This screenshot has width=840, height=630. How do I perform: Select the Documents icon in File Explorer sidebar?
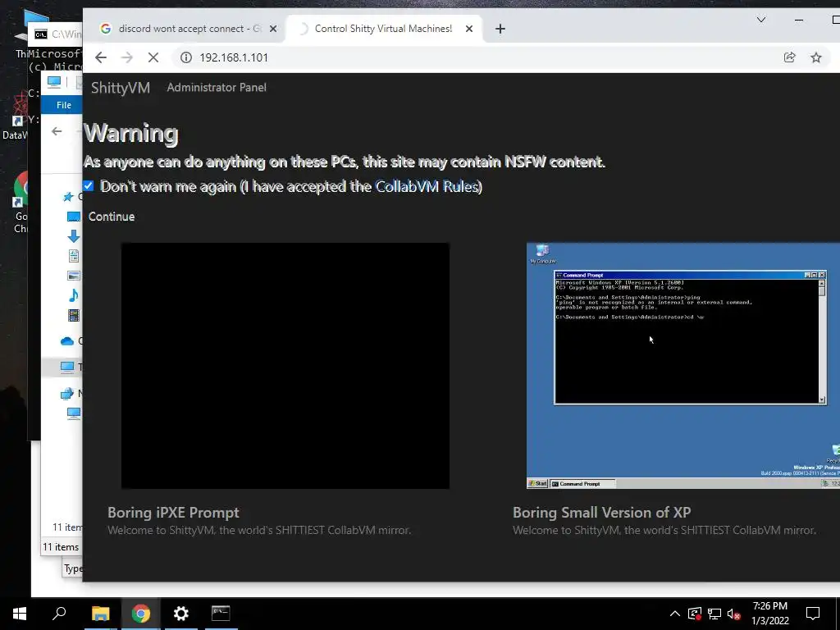point(73,256)
